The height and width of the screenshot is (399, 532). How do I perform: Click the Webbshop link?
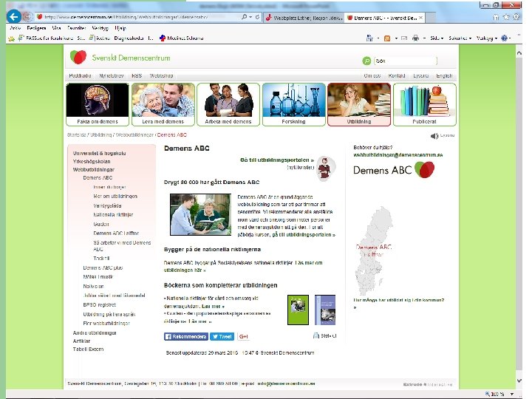(x=162, y=75)
